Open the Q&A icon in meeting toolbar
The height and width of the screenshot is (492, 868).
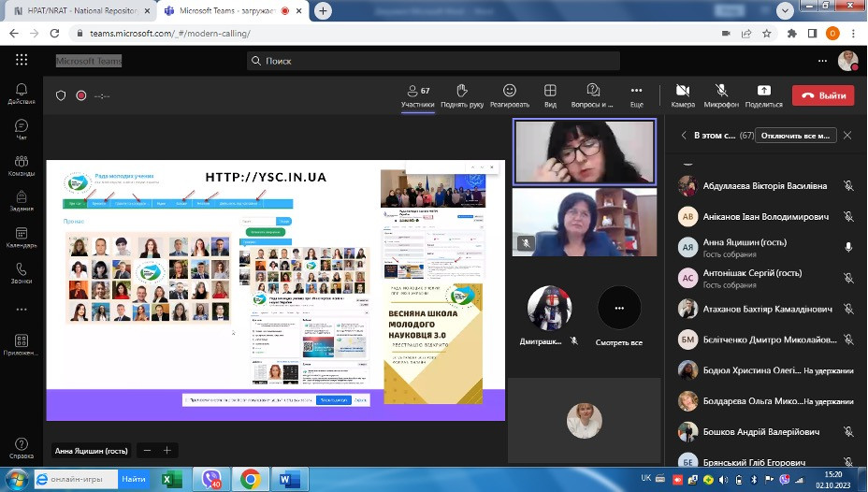click(x=592, y=91)
